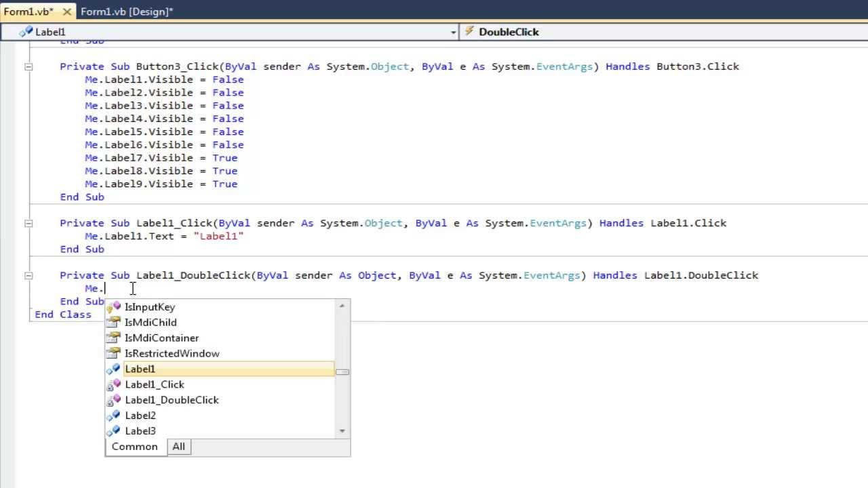868x488 pixels.
Task: Place cursor on Me.Label7.Visible = True line
Action: (161, 158)
